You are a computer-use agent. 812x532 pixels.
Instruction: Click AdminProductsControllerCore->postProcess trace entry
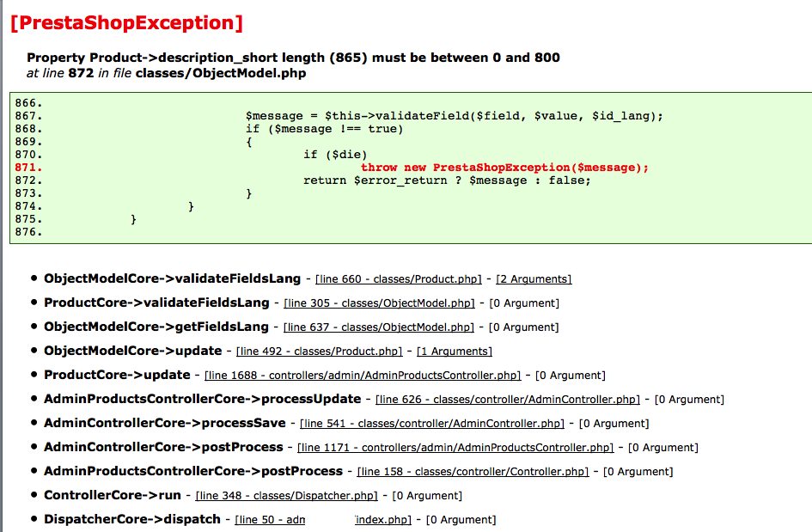coord(193,471)
